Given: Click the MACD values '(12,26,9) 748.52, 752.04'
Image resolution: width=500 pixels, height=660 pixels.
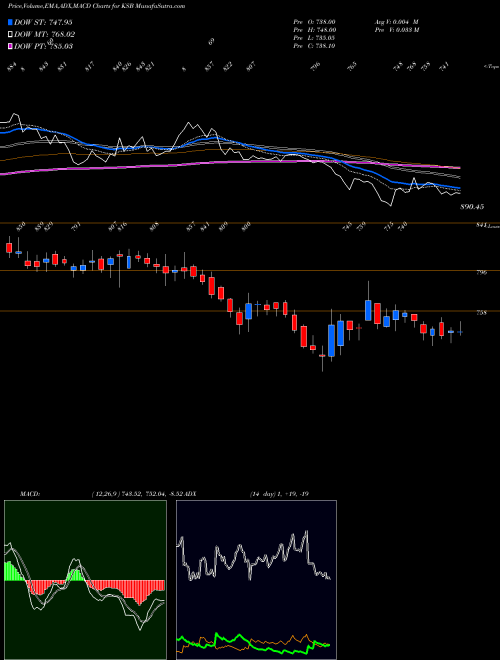Looking at the screenshot, I should (128, 493).
